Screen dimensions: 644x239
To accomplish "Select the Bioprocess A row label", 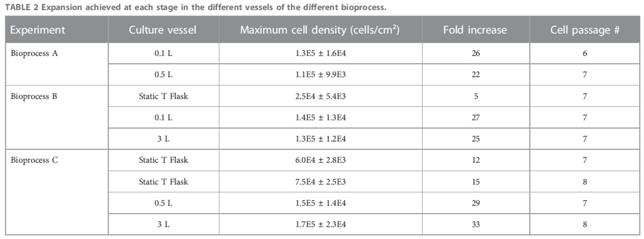I will [34, 54].
